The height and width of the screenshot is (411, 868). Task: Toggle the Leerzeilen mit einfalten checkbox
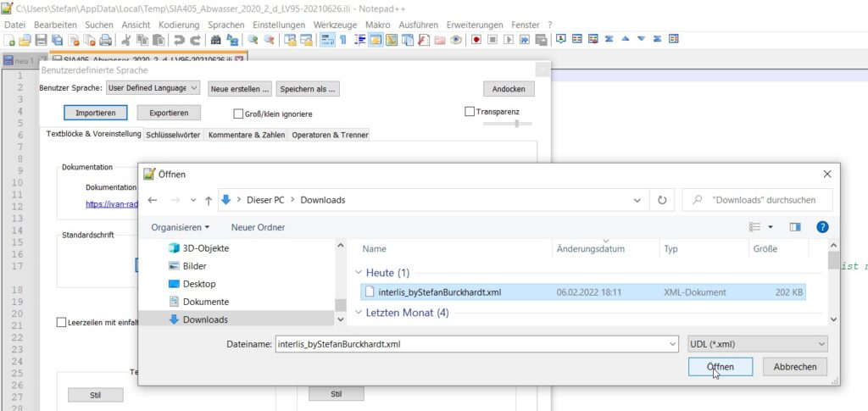point(61,322)
